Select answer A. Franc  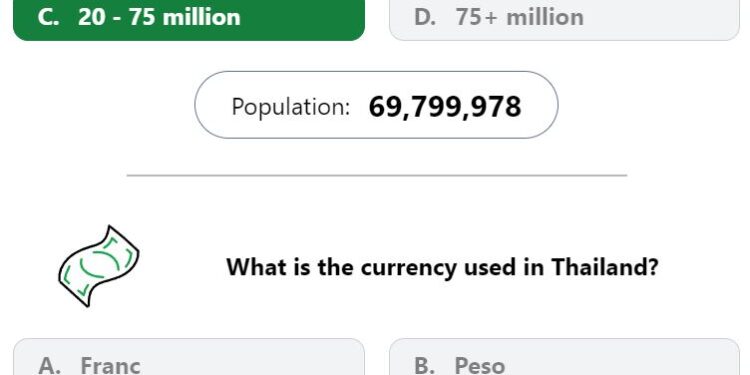tap(189, 357)
